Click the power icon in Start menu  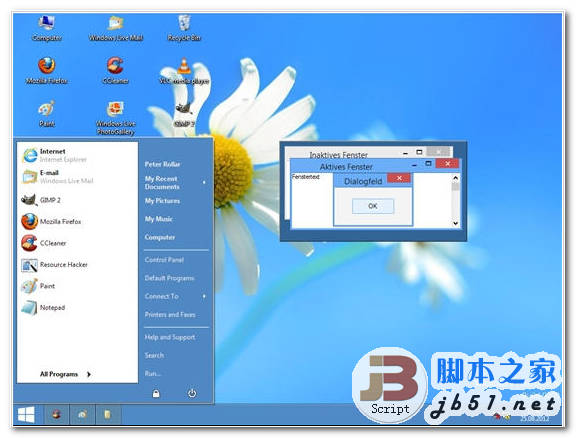[192, 394]
